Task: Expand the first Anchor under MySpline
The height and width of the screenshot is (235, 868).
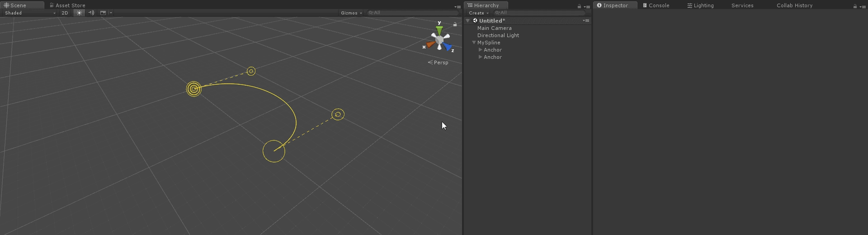Action: coord(480,50)
